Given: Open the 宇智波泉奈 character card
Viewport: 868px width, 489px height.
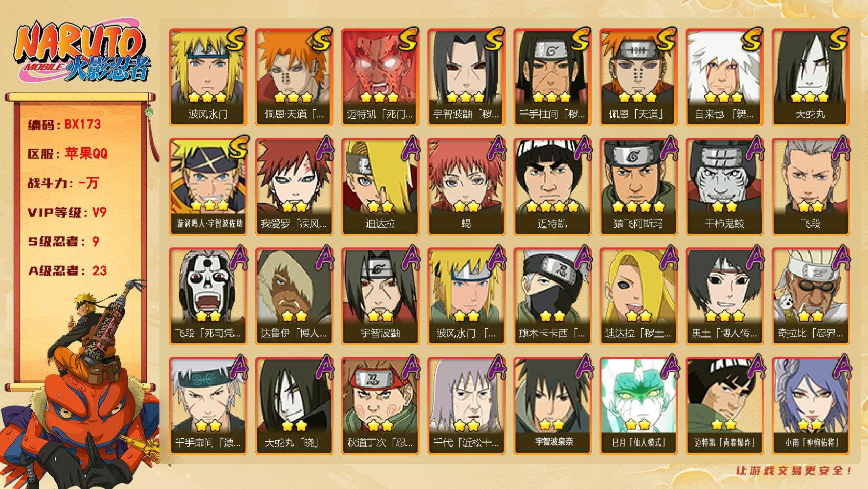Looking at the screenshot, I should tap(552, 406).
